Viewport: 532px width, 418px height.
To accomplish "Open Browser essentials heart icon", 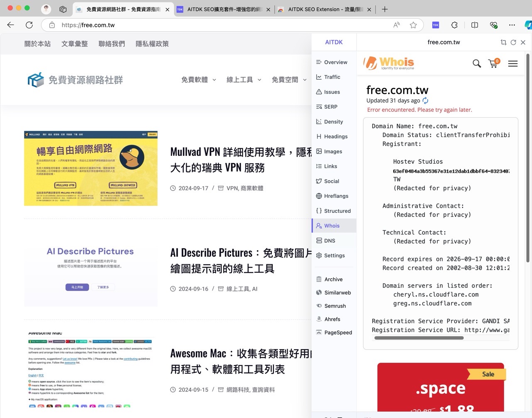I will [x=493, y=25].
